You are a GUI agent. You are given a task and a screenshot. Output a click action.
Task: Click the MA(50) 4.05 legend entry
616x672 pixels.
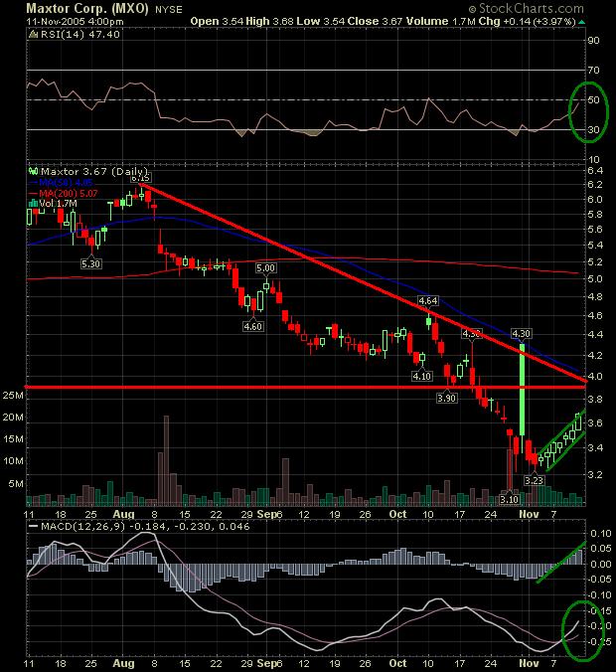point(66,183)
